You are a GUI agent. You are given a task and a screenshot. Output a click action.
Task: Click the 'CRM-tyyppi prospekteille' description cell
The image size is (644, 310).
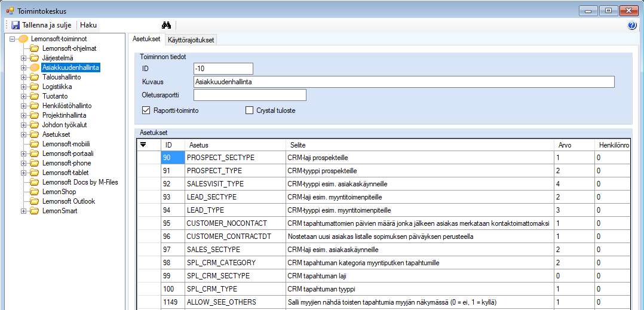pyautogui.click(x=421, y=170)
